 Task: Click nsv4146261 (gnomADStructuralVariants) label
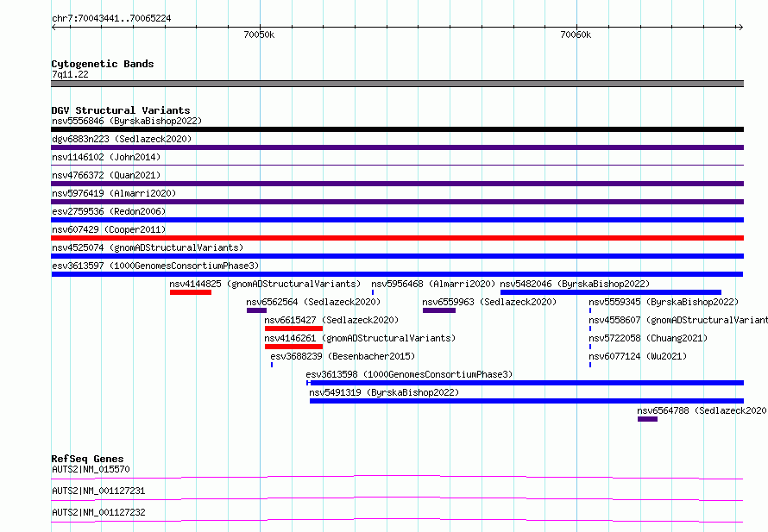(360, 338)
